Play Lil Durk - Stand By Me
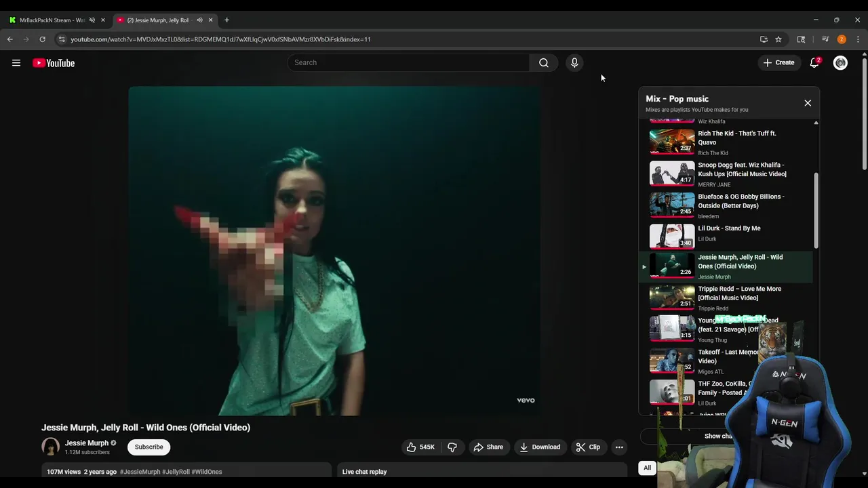The height and width of the screenshot is (488, 868). 726,236
